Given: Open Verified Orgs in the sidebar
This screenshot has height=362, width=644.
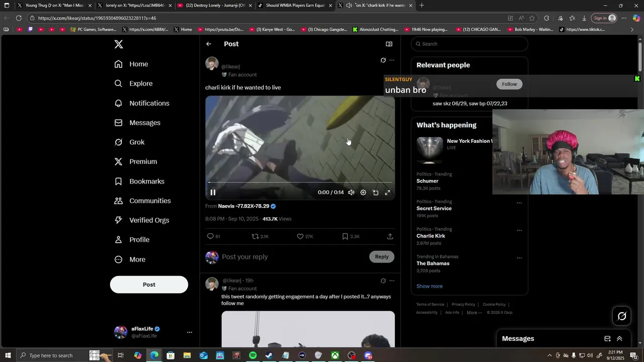Looking at the screenshot, I should point(141,220).
